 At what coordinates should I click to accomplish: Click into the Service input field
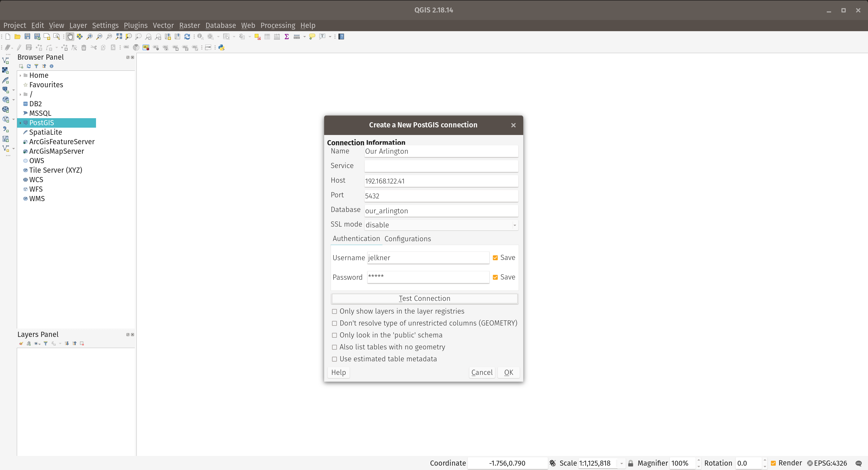click(x=441, y=166)
